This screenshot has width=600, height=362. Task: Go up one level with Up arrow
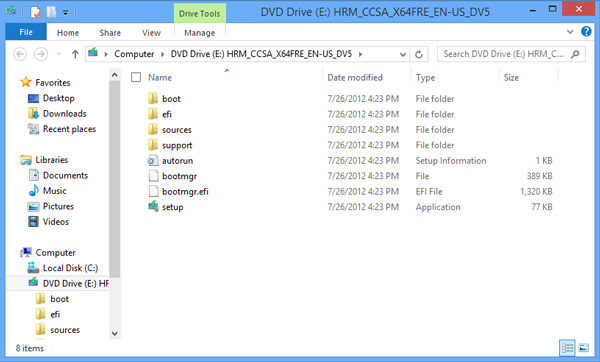[x=75, y=54]
